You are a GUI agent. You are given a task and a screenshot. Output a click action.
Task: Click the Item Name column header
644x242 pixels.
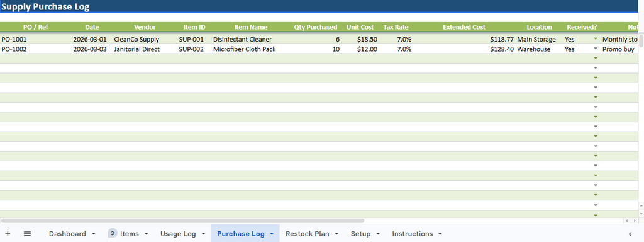tap(250, 27)
